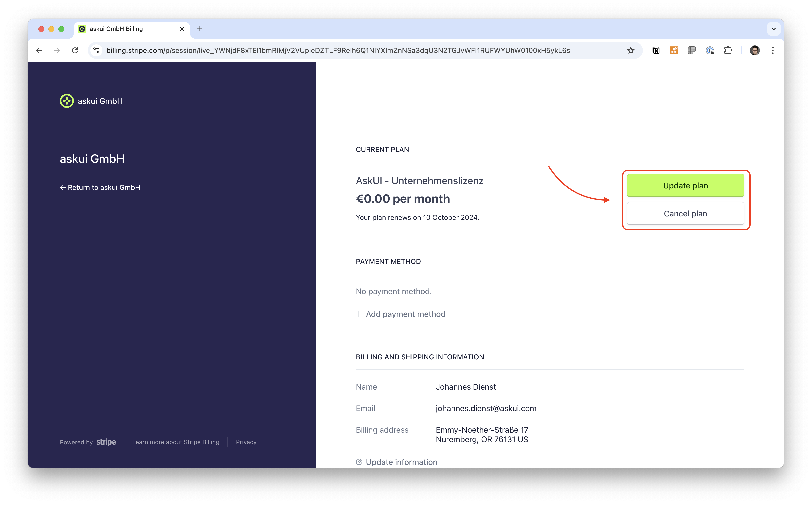Open a new tab with plus button

click(200, 29)
